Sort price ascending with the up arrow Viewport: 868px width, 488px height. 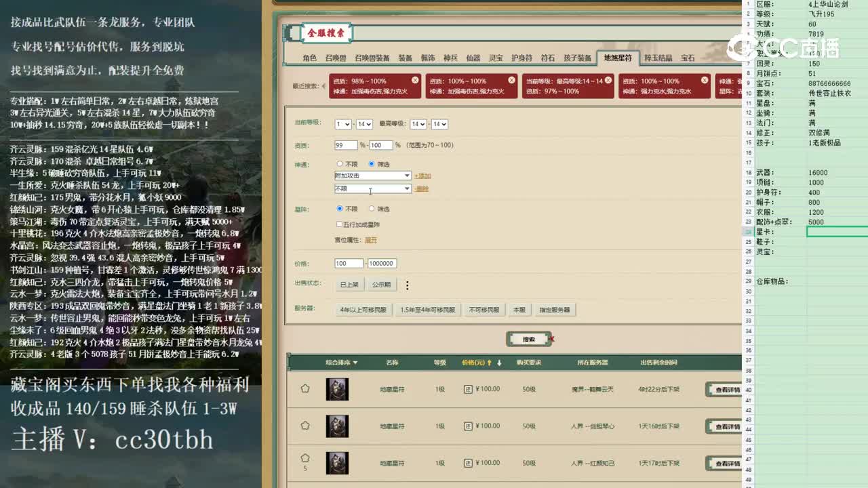pyautogui.click(x=488, y=362)
